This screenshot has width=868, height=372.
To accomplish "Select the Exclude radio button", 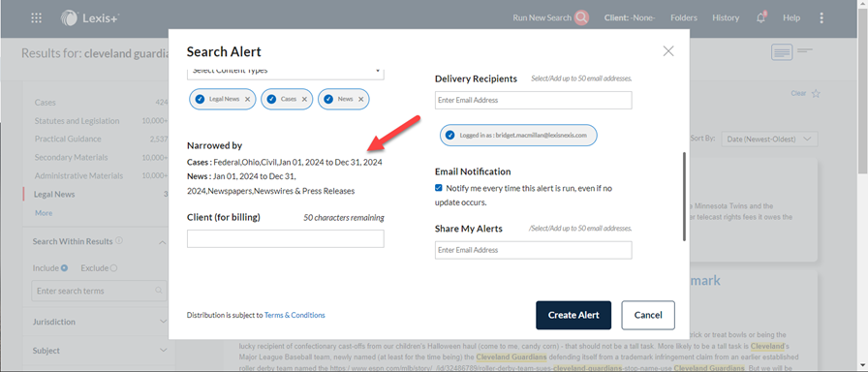I will pyautogui.click(x=113, y=268).
